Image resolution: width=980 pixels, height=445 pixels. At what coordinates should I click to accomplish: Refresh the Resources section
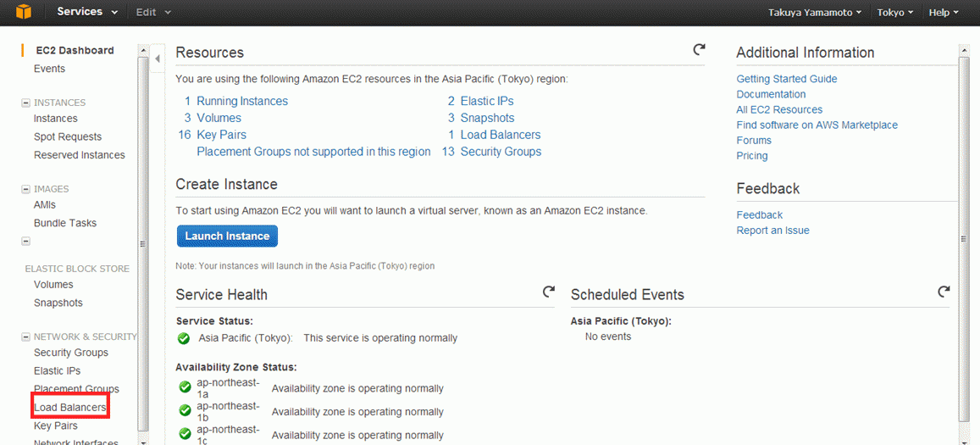(x=699, y=49)
